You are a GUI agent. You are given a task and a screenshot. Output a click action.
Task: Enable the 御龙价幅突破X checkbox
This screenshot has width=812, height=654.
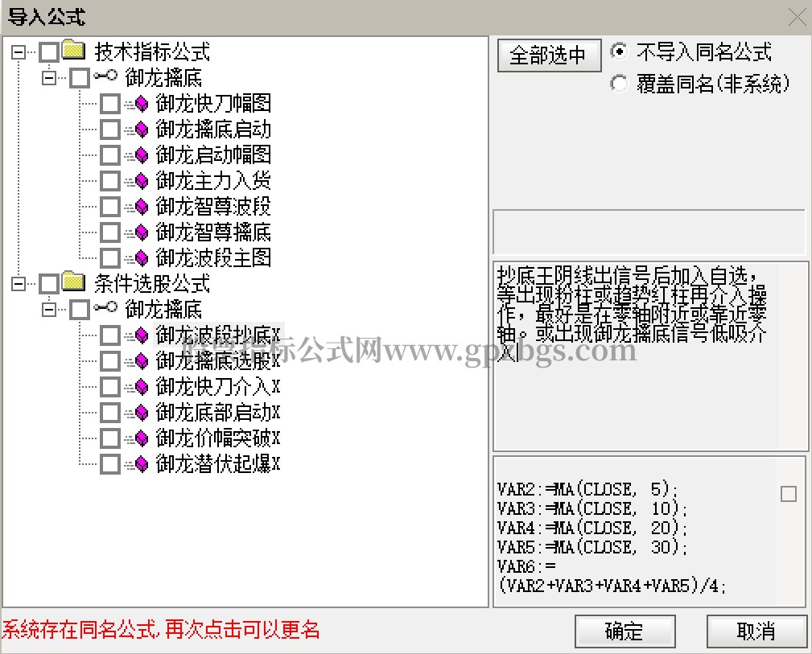coord(110,438)
